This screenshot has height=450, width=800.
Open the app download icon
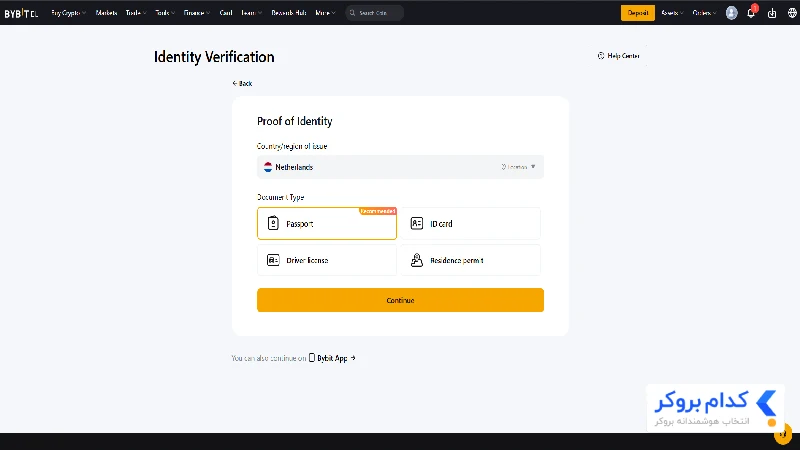(772, 13)
